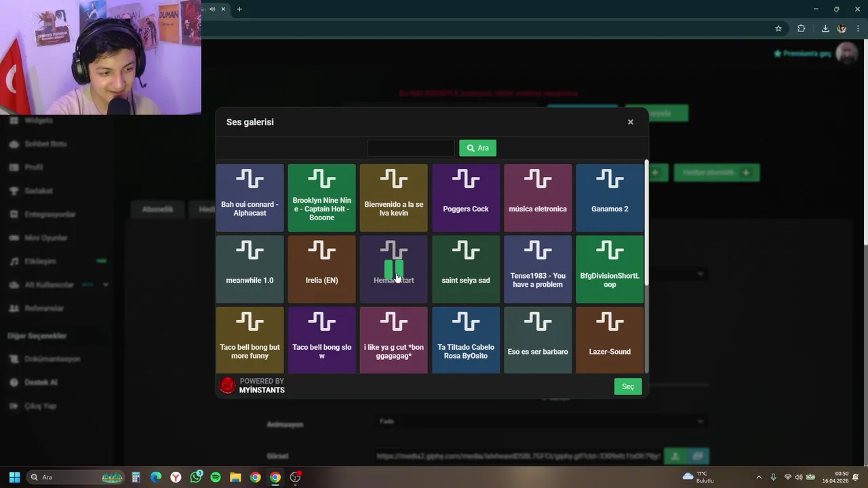Open WhatsApp from the taskbar
868x488 pixels.
point(196,477)
